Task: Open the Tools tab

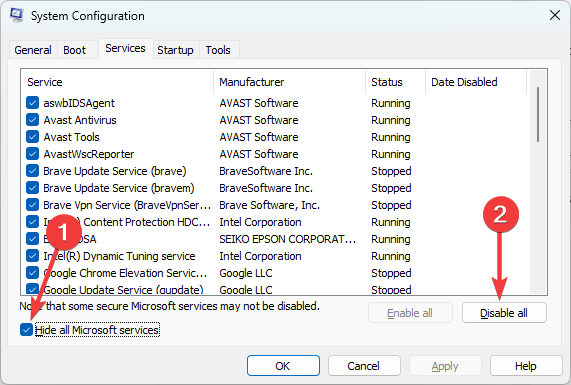Action: 218,50
